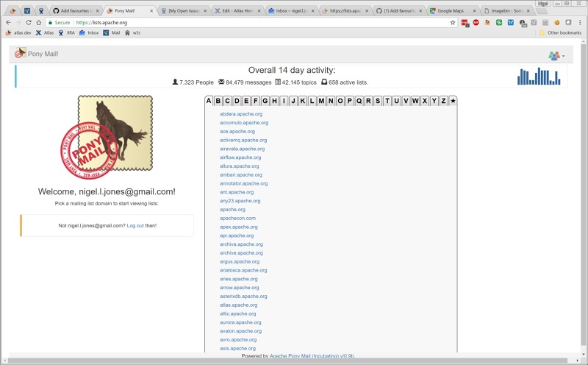Viewport: 588px width, 365px height.
Task: Open the Chrome three-dot menu
Action: (580, 23)
